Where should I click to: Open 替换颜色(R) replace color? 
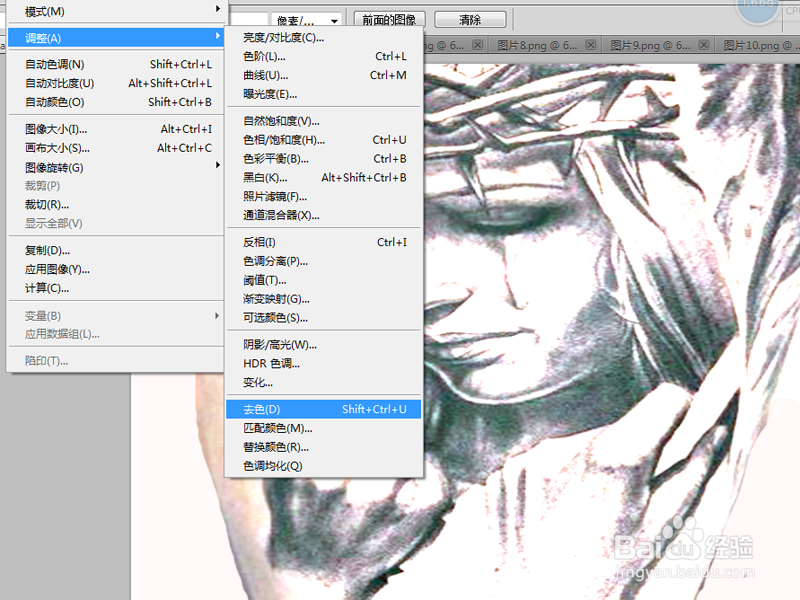[323, 447]
